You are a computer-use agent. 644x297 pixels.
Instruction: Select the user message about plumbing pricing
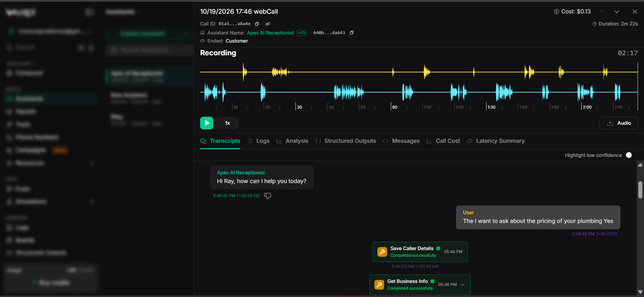click(538, 217)
